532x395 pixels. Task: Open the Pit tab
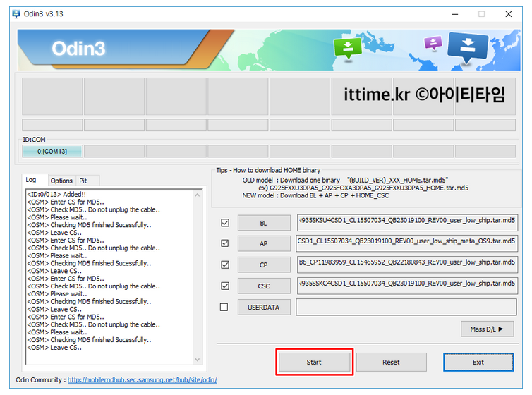pyautogui.click(x=83, y=181)
